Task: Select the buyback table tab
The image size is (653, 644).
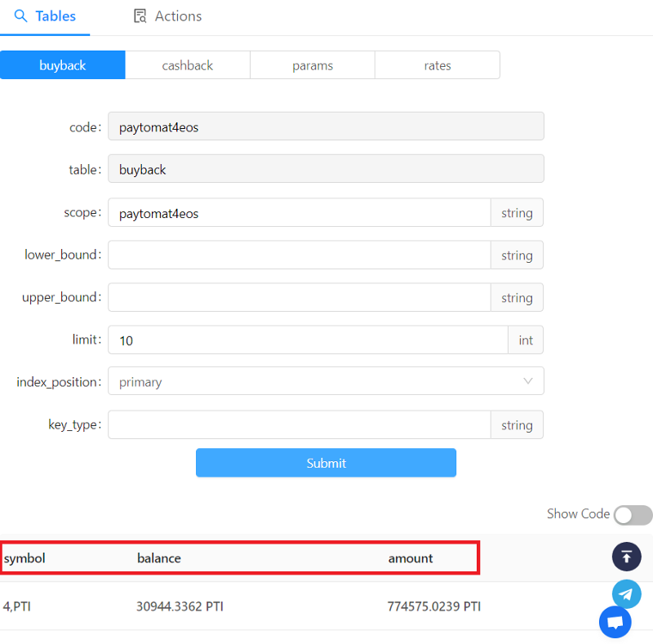Action: (63, 65)
